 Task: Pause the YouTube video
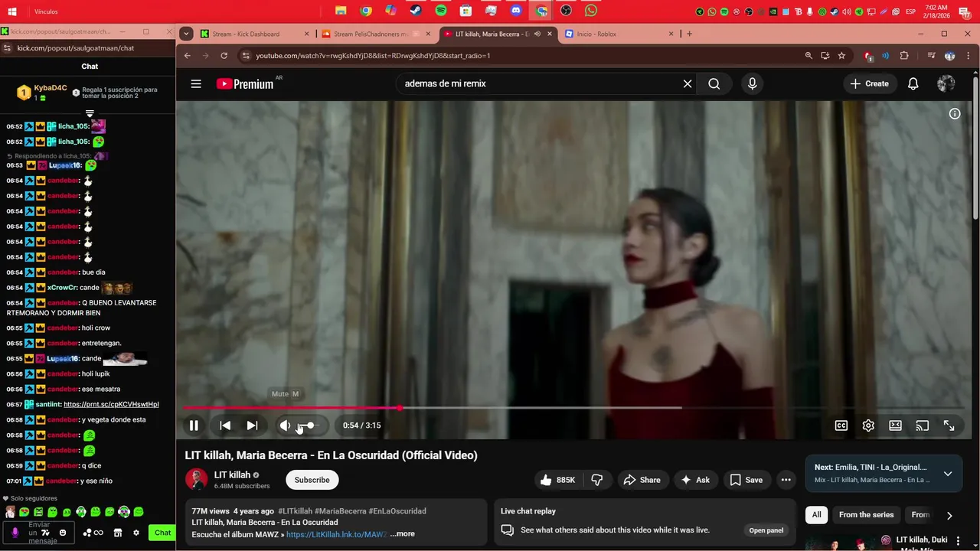[x=194, y=425]
